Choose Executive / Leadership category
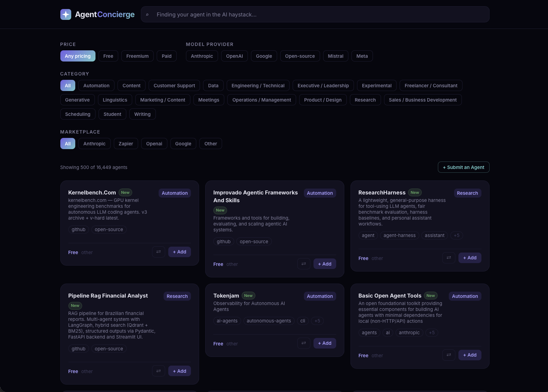This screenshot has width=548, height=392. coord(323,85)
